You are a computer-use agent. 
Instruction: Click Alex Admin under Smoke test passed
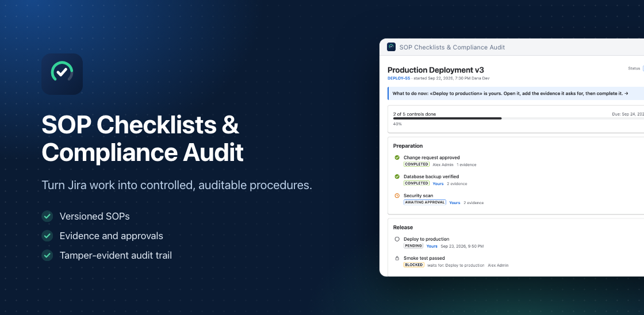pos(498,266)
